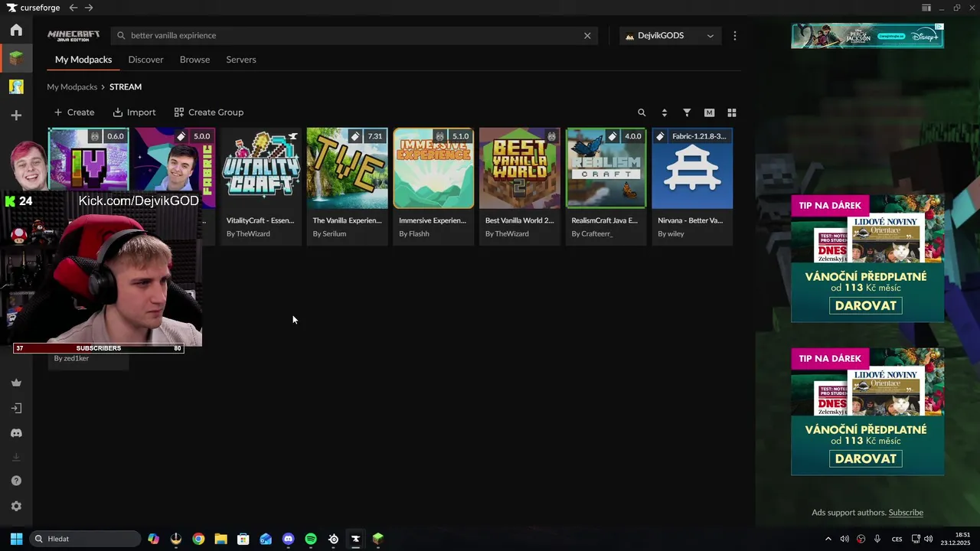
Task: Open Microsoft Store from taskbar
Action: (x=243, y=539)
